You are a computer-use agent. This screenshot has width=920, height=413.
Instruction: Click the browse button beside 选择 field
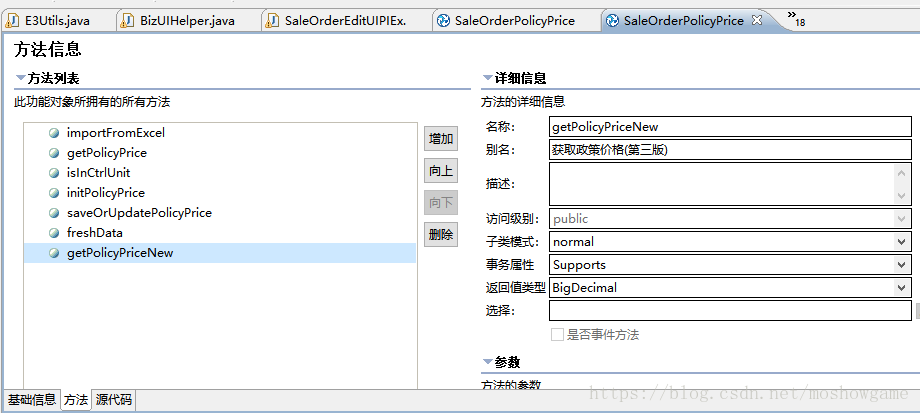tap(918, 310)
